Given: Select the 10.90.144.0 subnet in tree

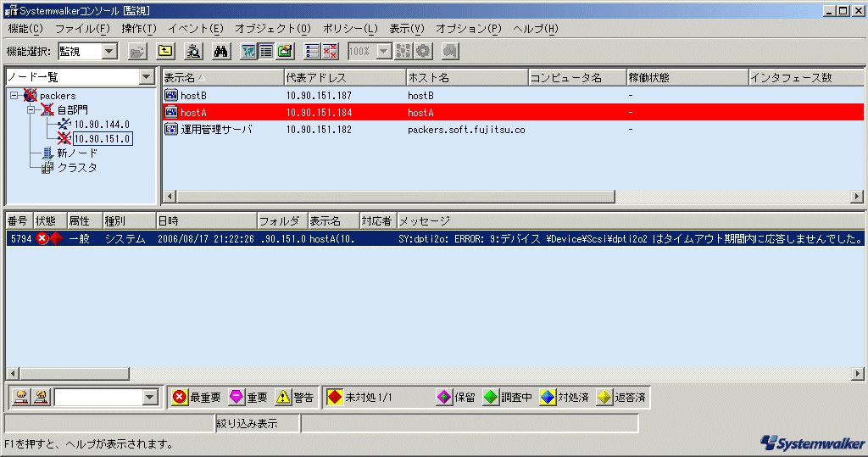Looking at the screenshot, I should (102, 124).
